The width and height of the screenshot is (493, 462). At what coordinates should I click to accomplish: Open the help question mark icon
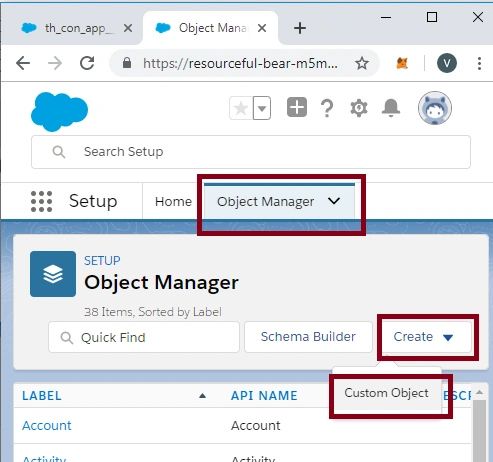click(x=327, y=108)
